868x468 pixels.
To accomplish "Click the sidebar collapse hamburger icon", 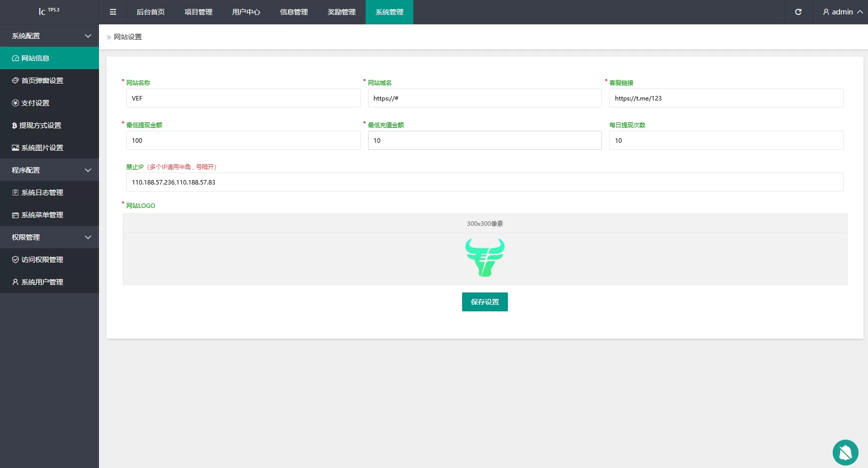I will [x=113, y=12].
